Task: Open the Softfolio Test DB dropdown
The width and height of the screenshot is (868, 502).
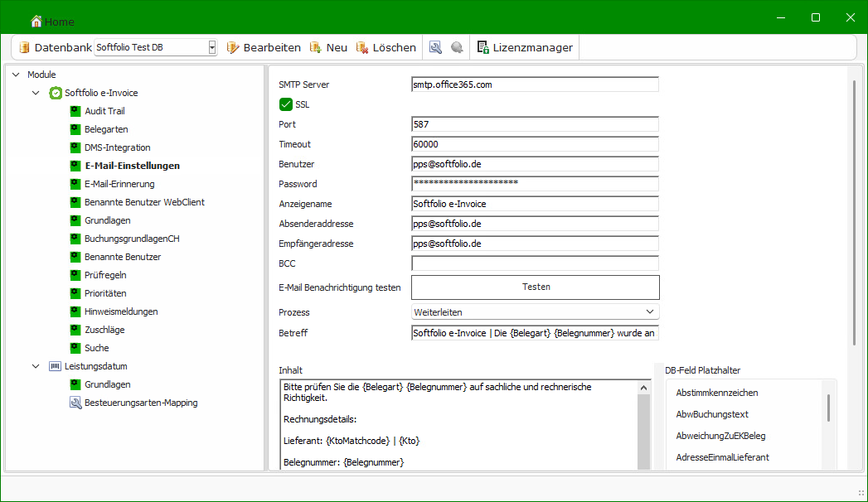Action: coord(212,47)
